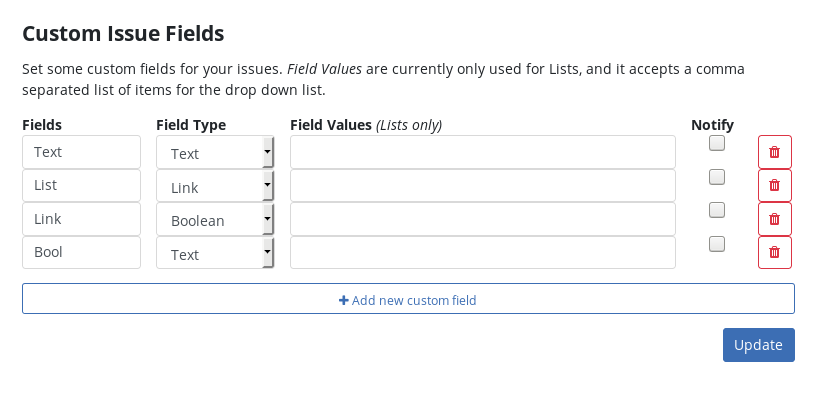Open the Boolean Field Type dropdown
Image resolution: width=826 pixels, height=408 pixels.
(x=215, y=219)
